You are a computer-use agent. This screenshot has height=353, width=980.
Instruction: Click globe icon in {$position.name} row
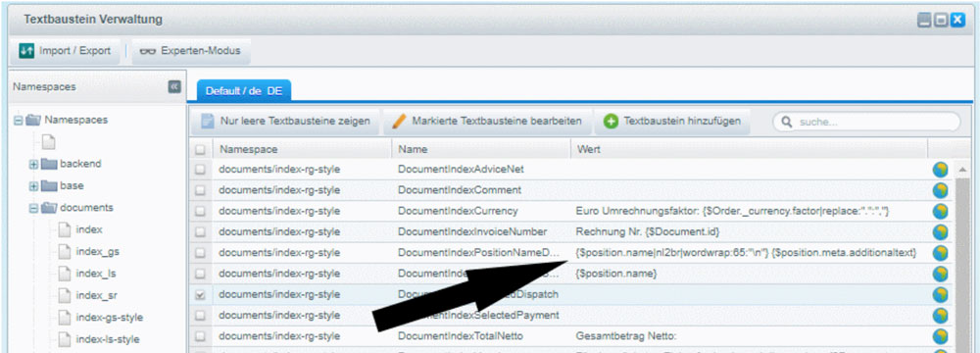(x=940, y=275)
